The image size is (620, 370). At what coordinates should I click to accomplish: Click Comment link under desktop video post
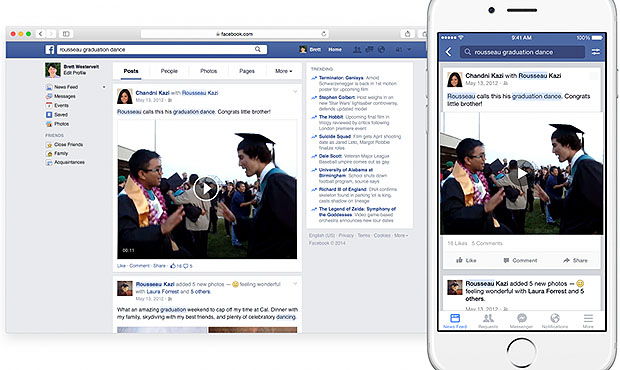click(x=139, y=266)
